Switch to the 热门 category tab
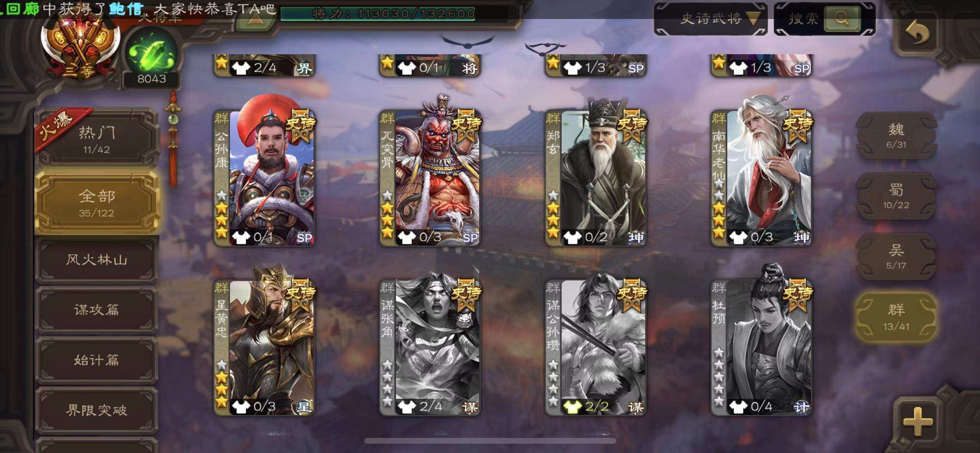Viewport: 980px width, 453px height. pyautogui.click(x=97, y=139)
